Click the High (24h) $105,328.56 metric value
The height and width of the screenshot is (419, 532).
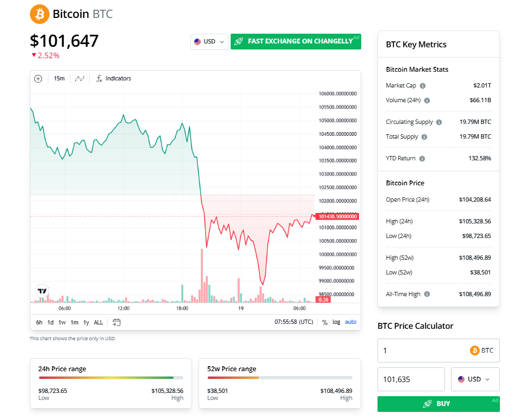tap(475, 221)
